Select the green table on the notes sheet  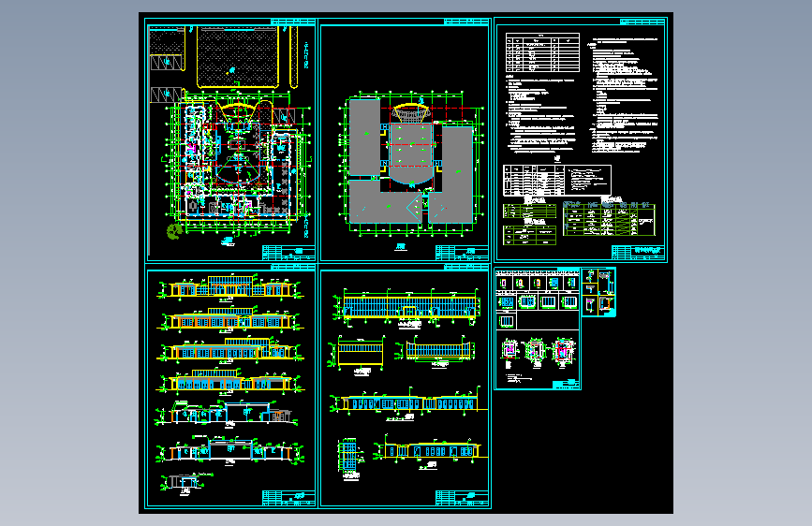click(609, 220)
